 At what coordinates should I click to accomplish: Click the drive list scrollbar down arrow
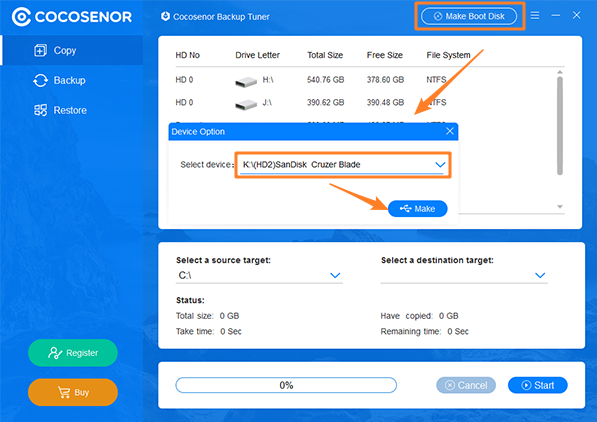[x=560, y=206]
